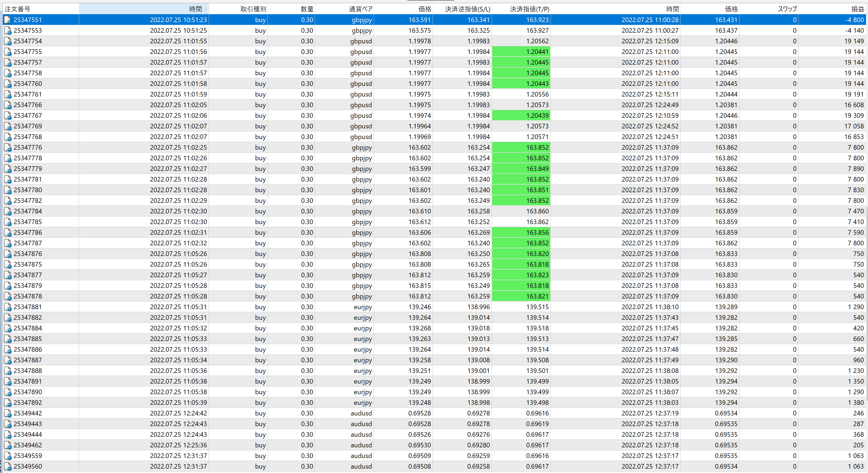Click the profit value 7 890

(x=856, y=169)
